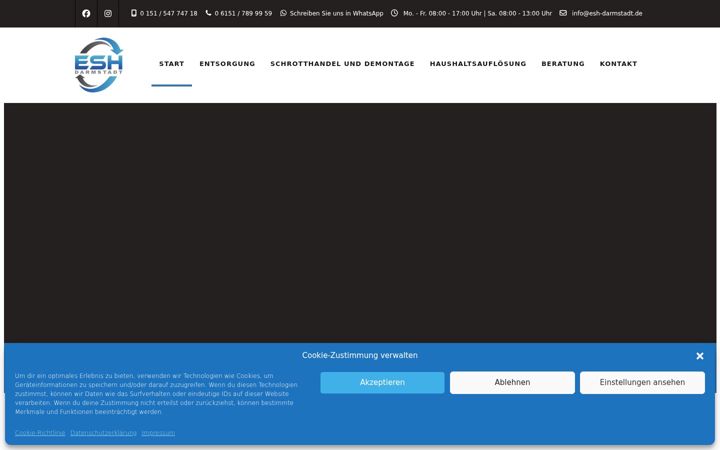The image size is (720, 450).
Task: Click the dark hero banner area
Action: (x=360, y=223)
